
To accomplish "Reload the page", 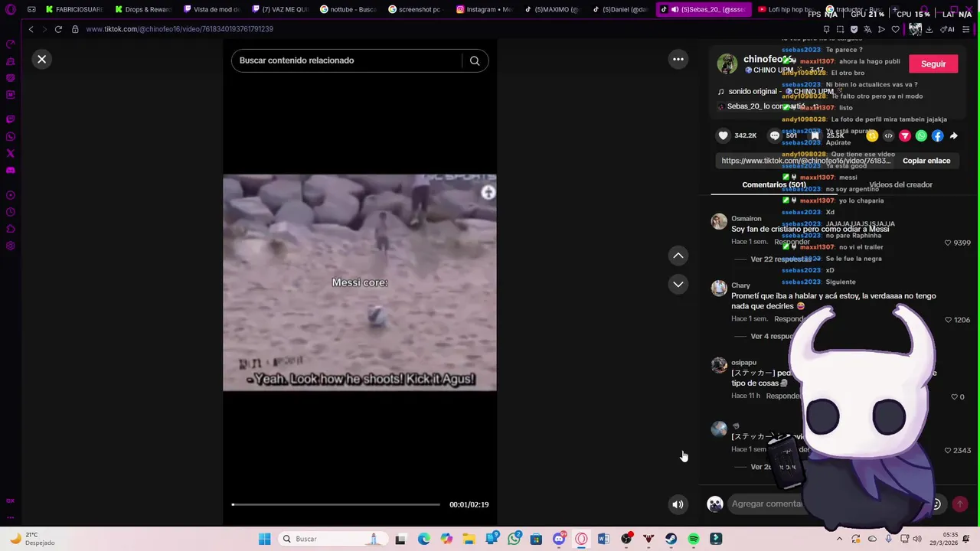I will pyautogui.click(x=58, y=29).
